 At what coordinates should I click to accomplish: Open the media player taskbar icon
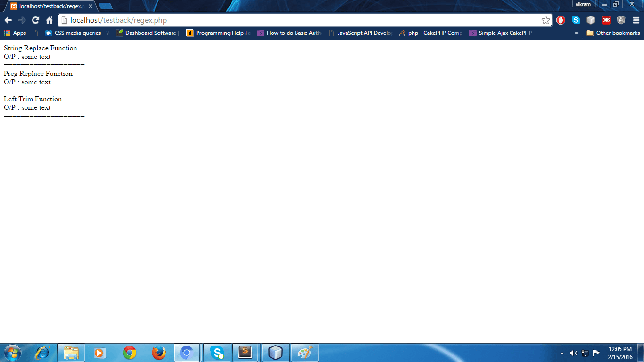point(99,353)
